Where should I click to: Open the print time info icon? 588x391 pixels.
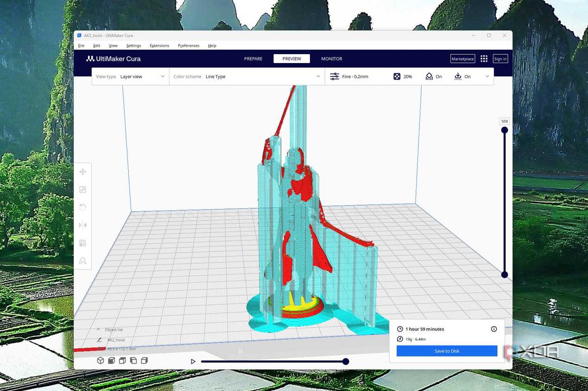pos(494,329)
